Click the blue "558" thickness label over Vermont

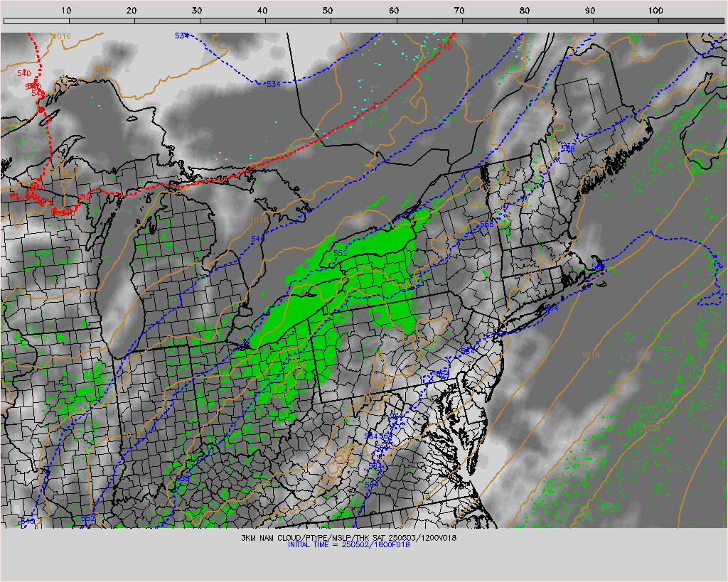[x=487, y=224]
